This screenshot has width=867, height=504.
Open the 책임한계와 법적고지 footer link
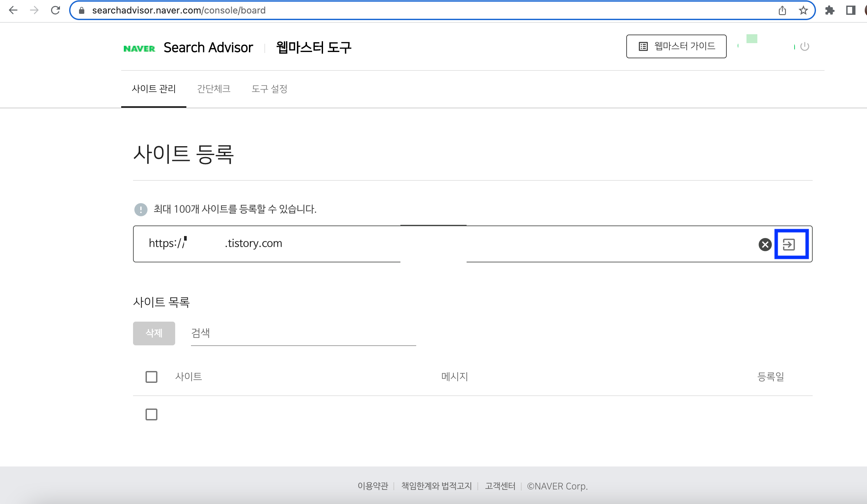437,486
